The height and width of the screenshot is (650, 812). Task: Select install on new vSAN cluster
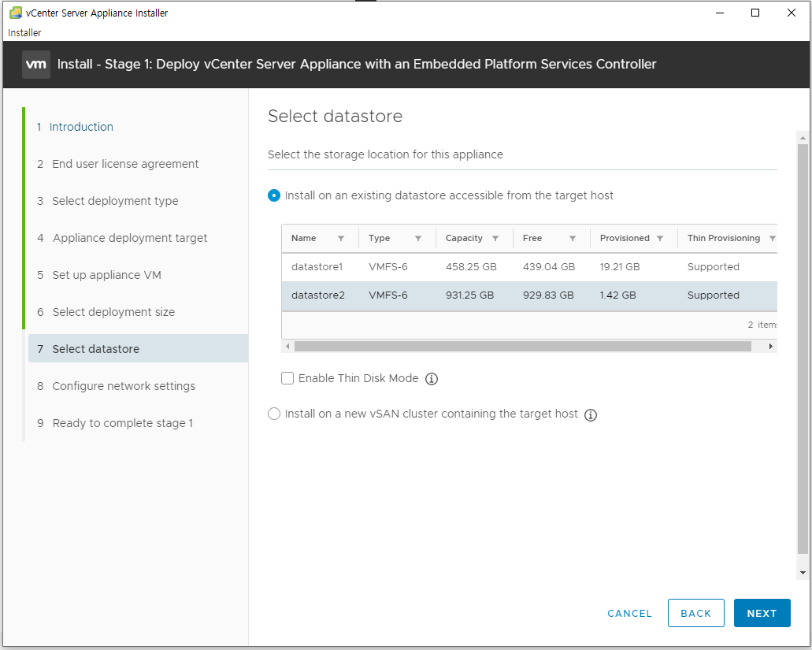point(274,414)
